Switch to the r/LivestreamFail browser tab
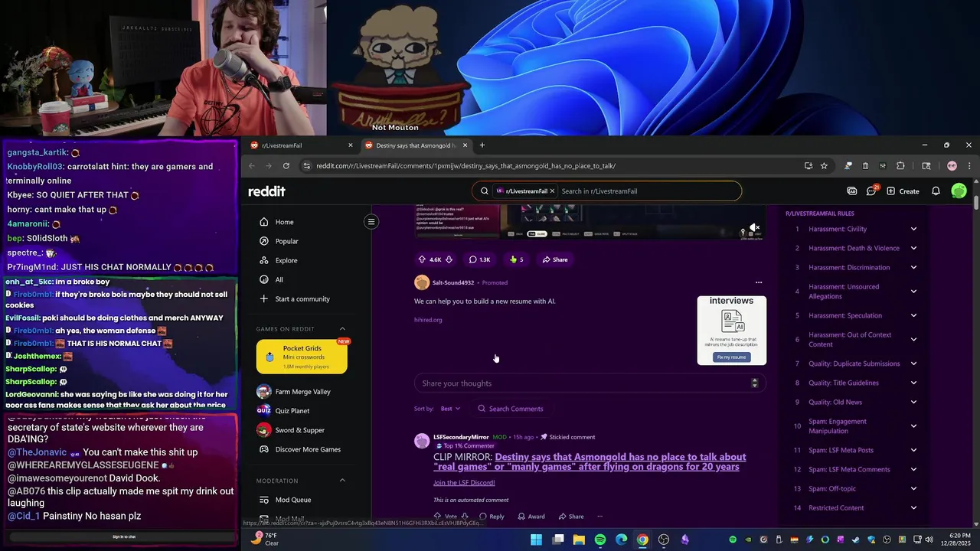Viewport: 980px width, 551px height. point(301,145)
